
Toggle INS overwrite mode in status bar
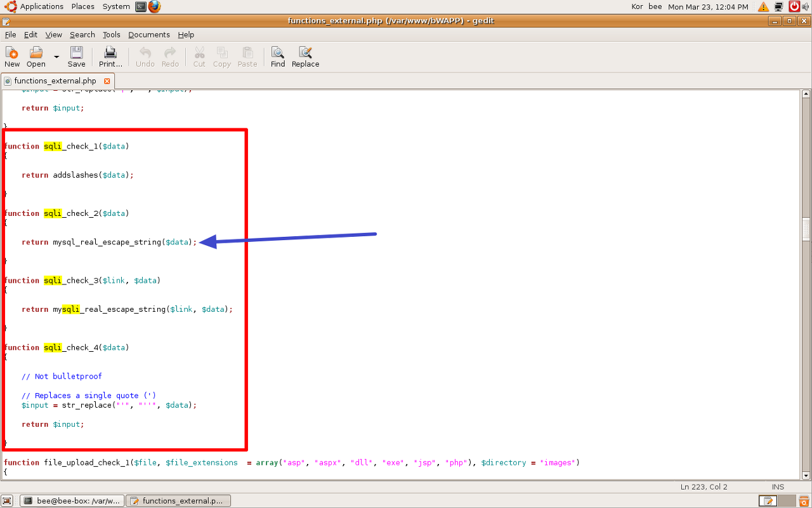[x=778, y=487]
